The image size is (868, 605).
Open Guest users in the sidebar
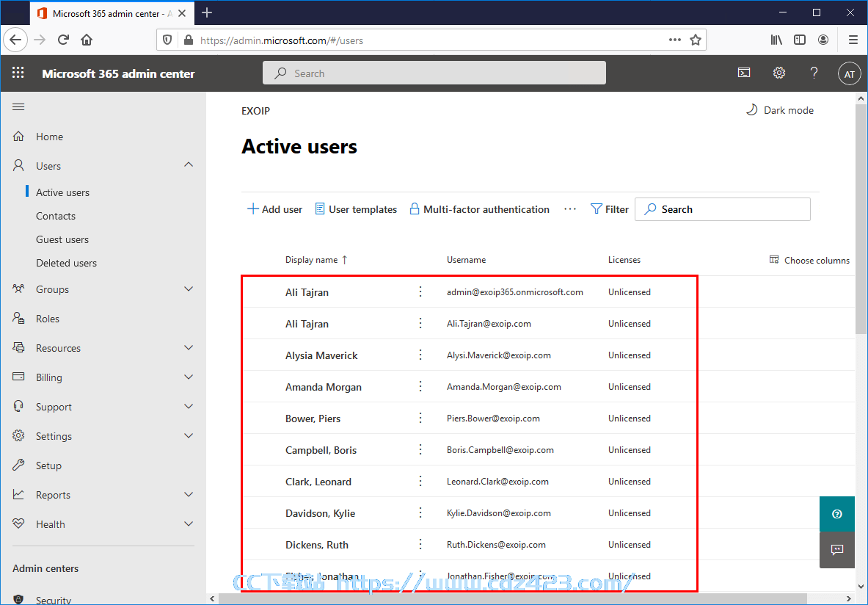pos(62,239)
